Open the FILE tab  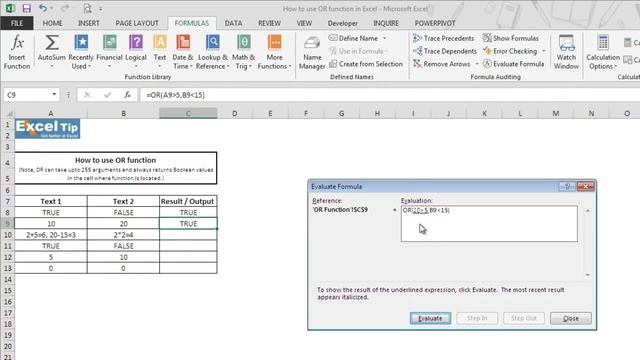pyautogui.click(x=17, y=23)
